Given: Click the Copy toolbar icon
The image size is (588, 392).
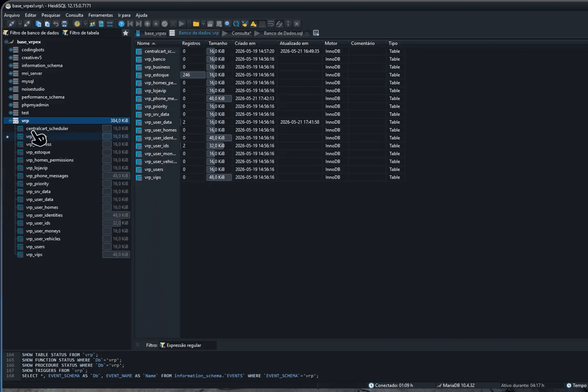Looking at the screenshot, I should coord(38,24).
